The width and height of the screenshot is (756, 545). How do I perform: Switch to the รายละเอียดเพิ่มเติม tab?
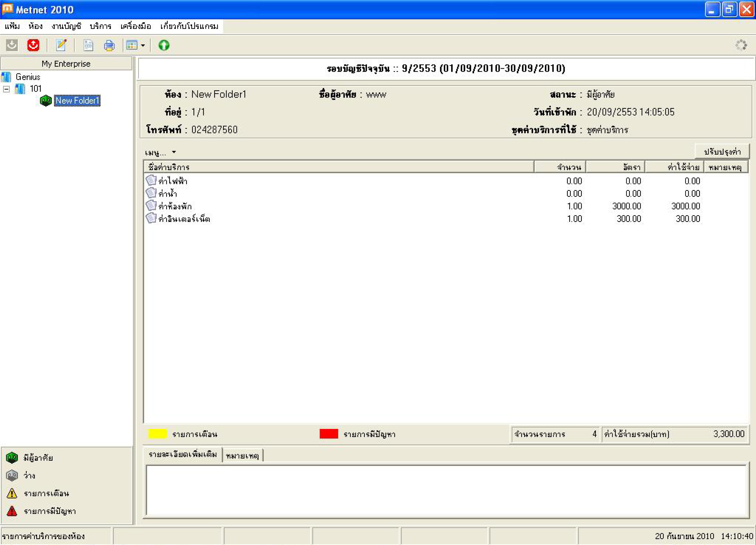183,454
